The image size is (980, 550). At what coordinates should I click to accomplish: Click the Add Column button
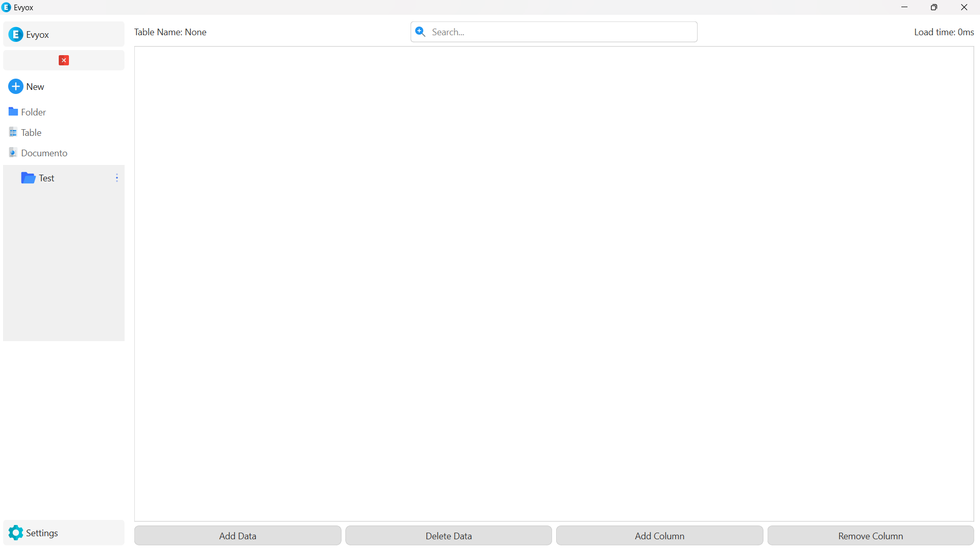tap(660, 536)
